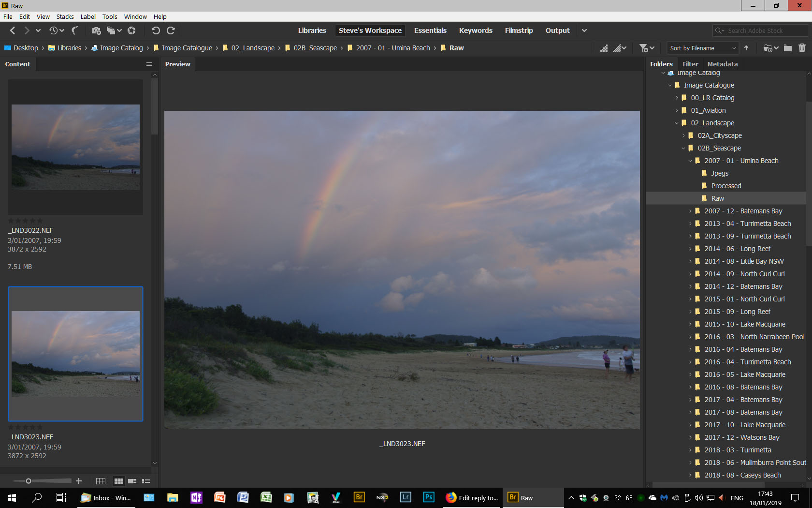Open OneNote from the taskbar
812x508 pixels.
(x=196, y=497)
